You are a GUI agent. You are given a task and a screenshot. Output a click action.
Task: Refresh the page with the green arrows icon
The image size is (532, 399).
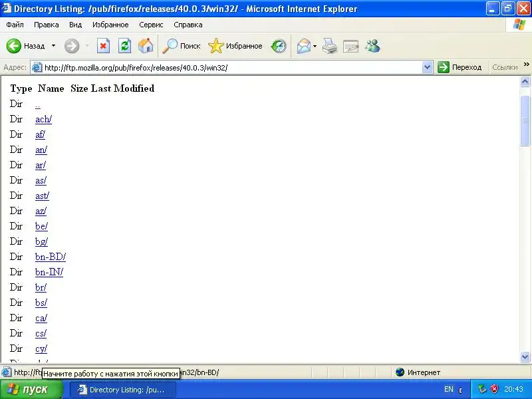coord(124,46)
